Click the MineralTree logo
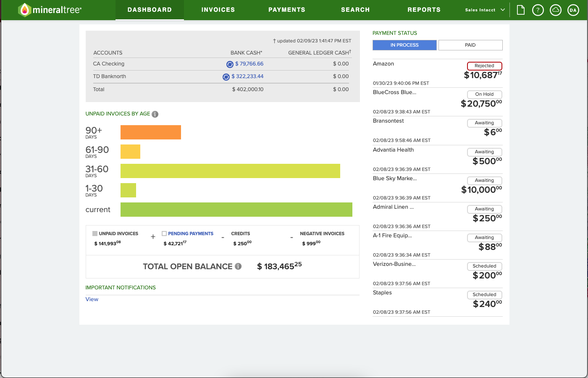The height and width of the screenshot is (378, 588). (x=49, y=10)
